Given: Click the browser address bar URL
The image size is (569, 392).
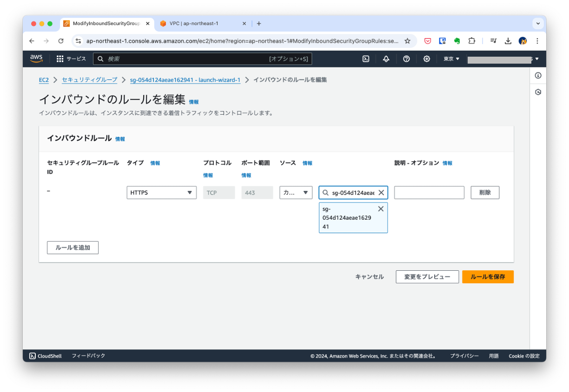Looking at the screenshot, I should coord(242,41).
